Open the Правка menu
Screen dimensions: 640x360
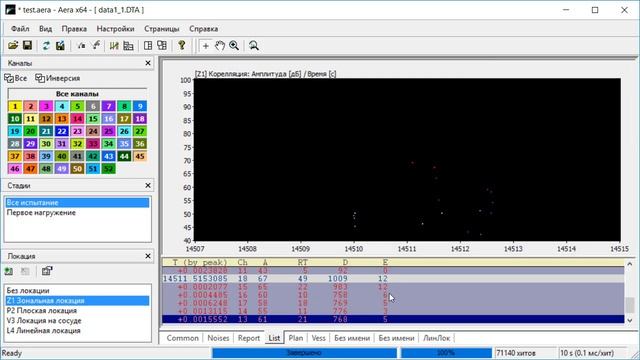[x=74, y=29]
